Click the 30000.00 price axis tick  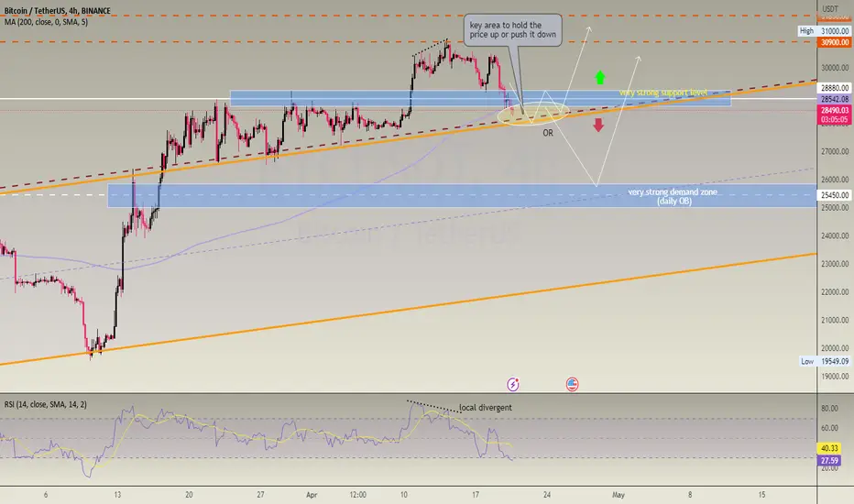(835, 68)
